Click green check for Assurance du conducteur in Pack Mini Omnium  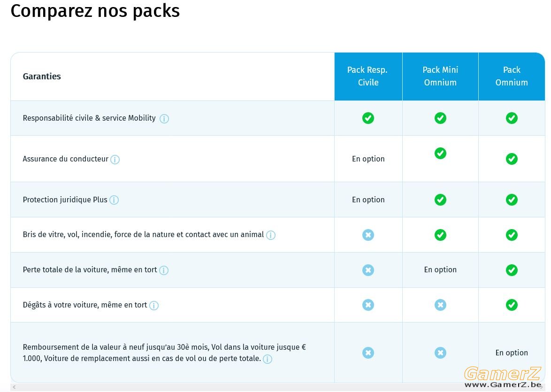[440, 154]
